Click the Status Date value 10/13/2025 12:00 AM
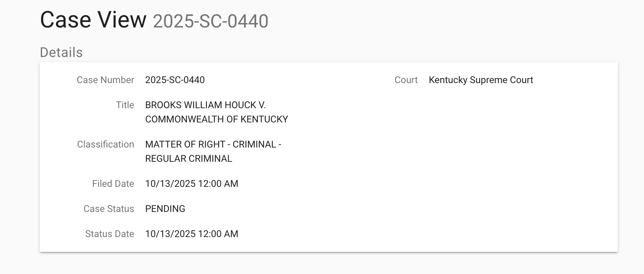This screenshot has height=274, width=644. pos(192,234)
